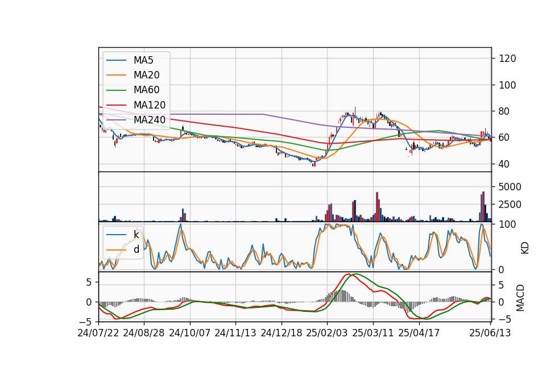Click the purple MA240 legend line sample

tap(116, 120)
